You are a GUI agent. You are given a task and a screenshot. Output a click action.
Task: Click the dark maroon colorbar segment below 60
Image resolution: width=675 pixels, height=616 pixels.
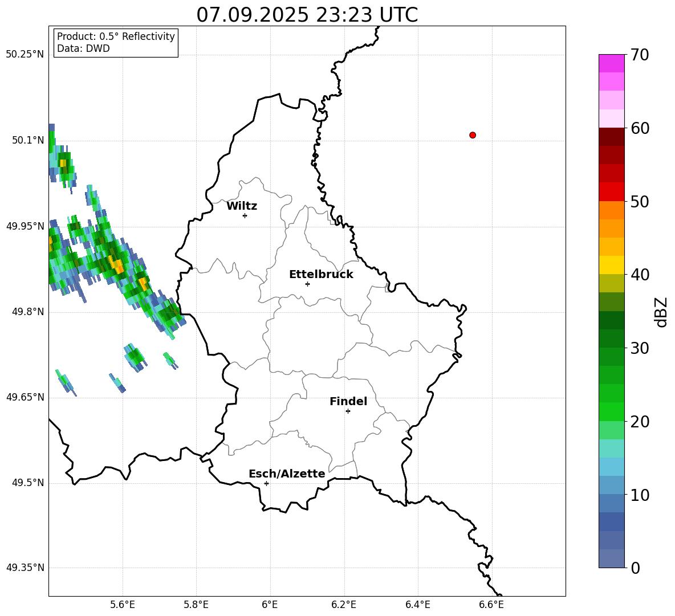point(612,137)
